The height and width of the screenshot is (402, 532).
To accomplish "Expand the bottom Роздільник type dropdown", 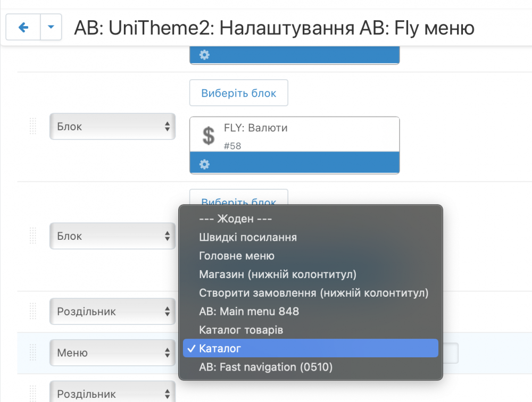I will (112, 393).
